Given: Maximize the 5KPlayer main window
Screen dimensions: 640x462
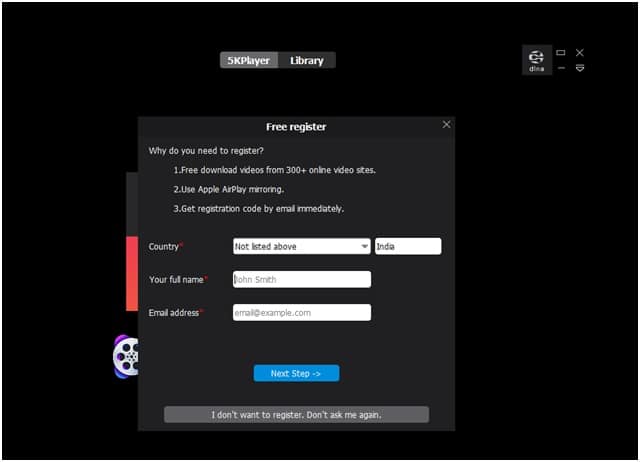Looking at the screenshot, I should coord(561,53).
